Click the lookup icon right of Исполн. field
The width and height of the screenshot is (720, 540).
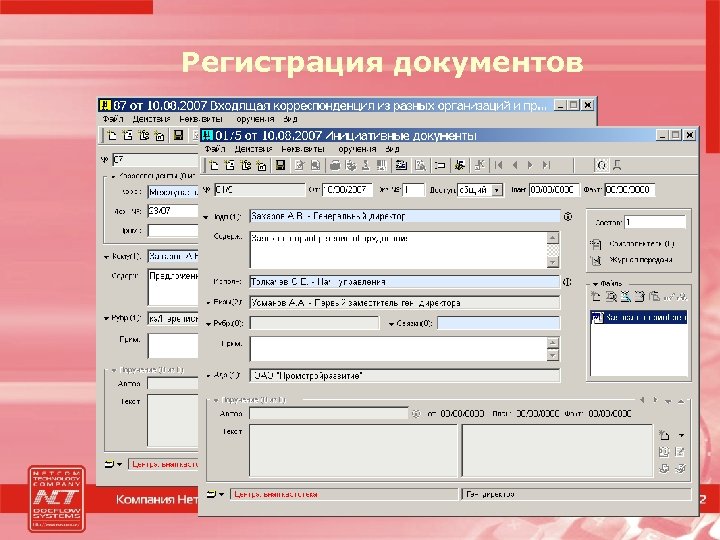[567, 282]
